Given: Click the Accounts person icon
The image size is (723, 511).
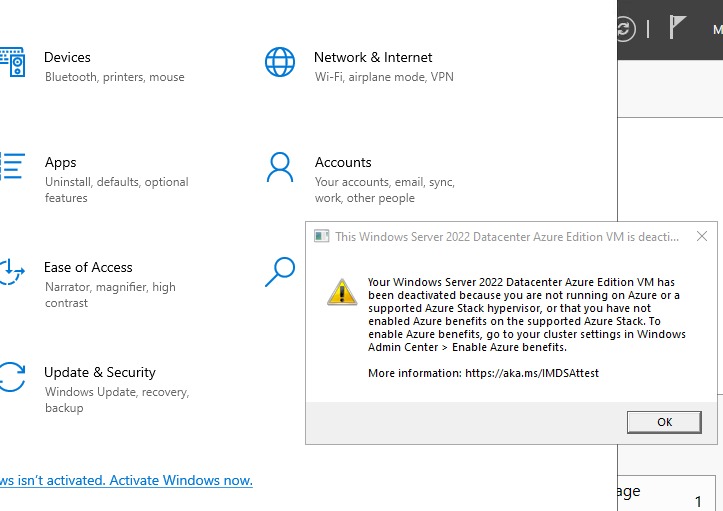Looking at the screenshot, I should (280, 168).
